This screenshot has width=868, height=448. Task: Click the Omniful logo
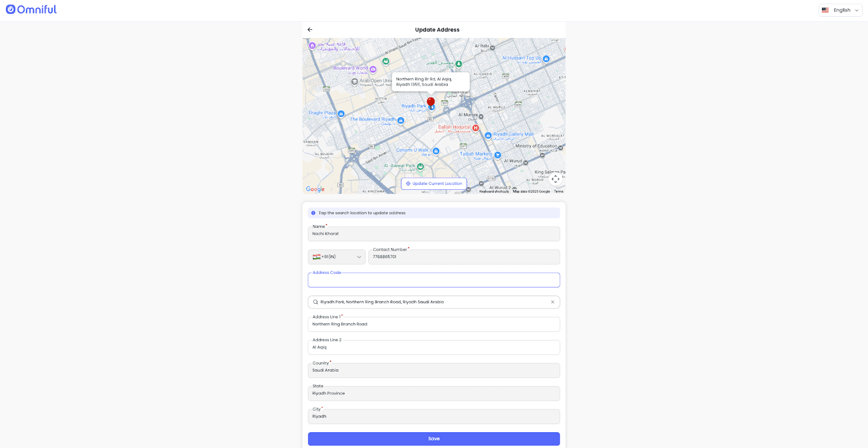[31, 10]
